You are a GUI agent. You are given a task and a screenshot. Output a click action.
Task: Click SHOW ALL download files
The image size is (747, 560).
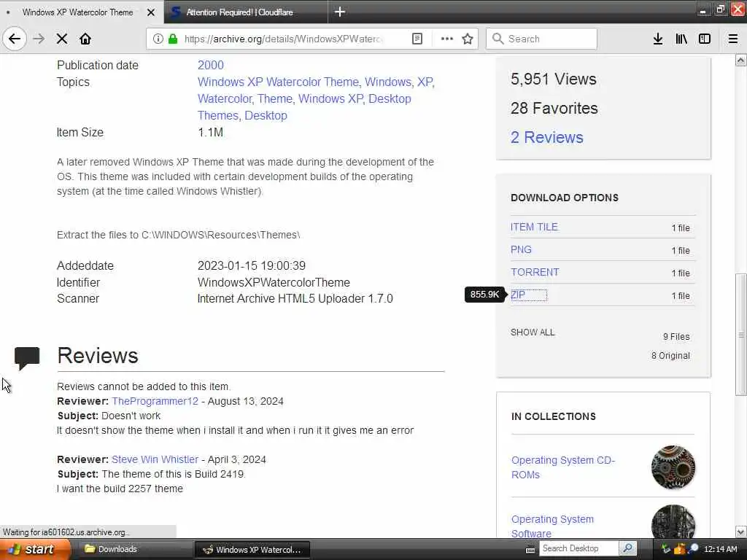point(533,332)
